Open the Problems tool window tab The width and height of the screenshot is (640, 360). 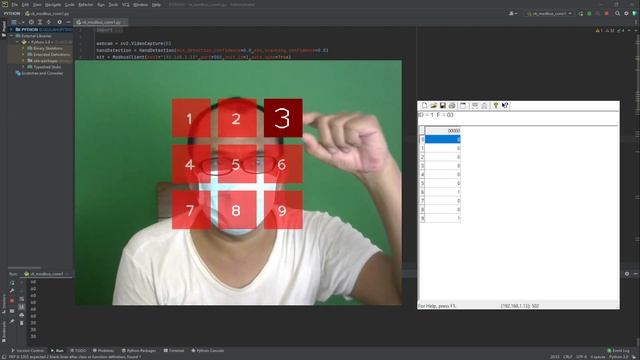104,351
